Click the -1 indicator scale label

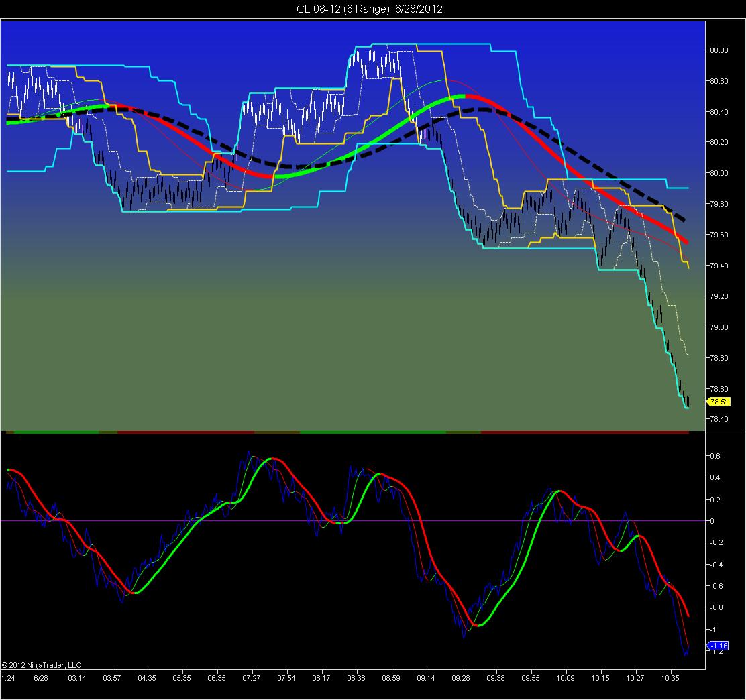(712, 630)
